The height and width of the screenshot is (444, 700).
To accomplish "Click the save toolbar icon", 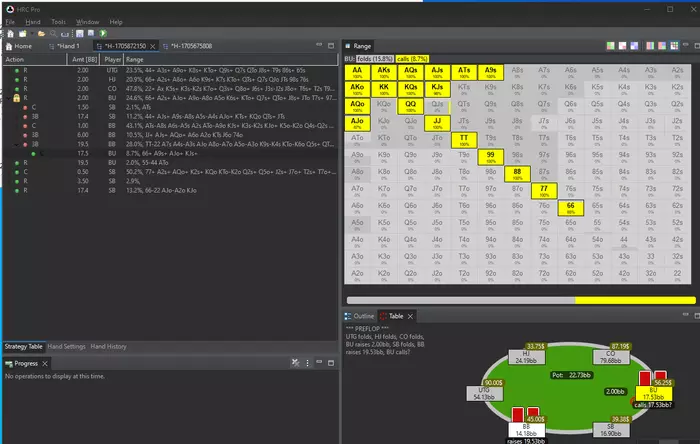I will tap(79, 33).
